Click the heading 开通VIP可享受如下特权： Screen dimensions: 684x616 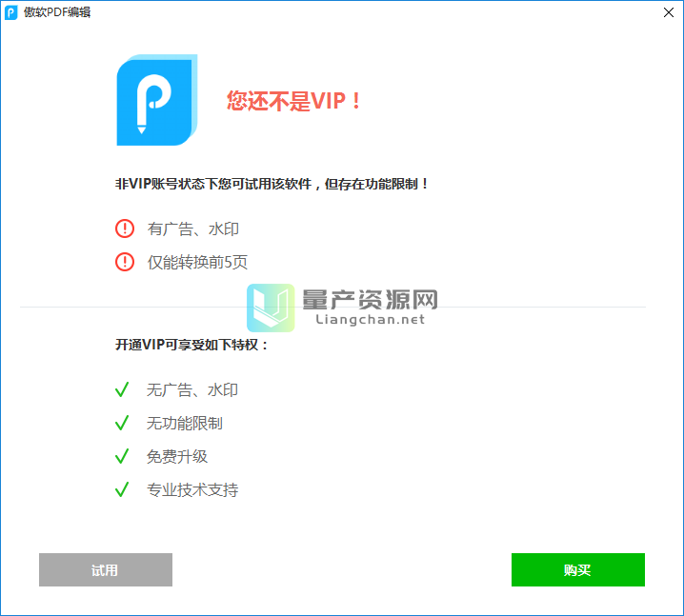[x=191, y=345]
